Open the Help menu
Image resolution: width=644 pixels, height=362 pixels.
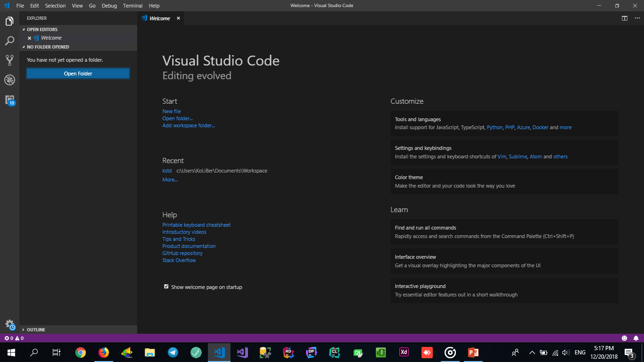coord(154,6)
